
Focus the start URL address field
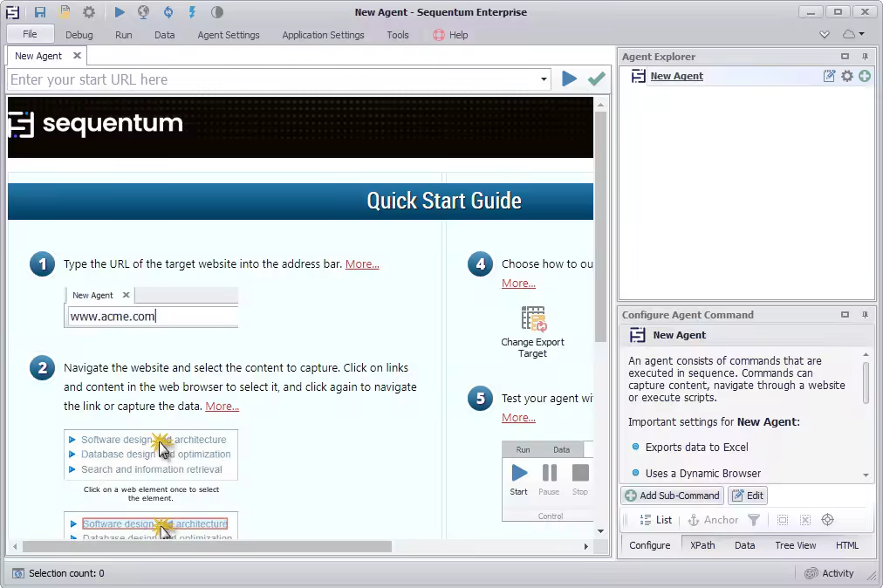tap(274, 79)
